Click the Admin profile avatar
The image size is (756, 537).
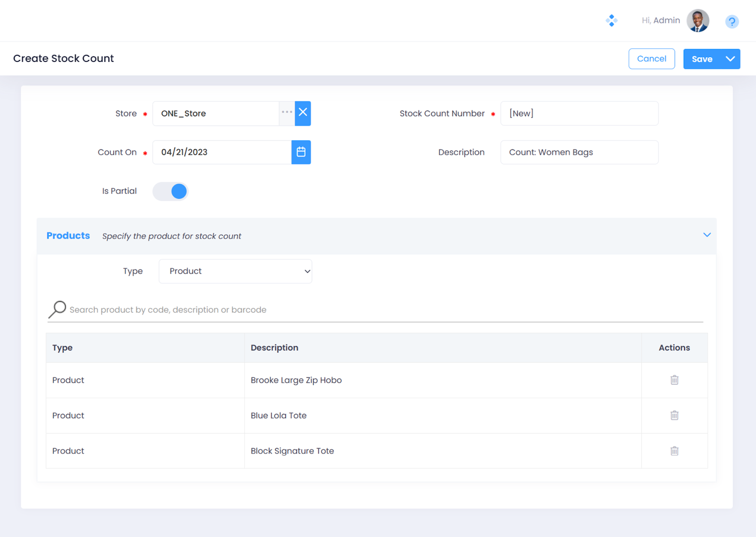pyautogui.click(x=697, y=21)
